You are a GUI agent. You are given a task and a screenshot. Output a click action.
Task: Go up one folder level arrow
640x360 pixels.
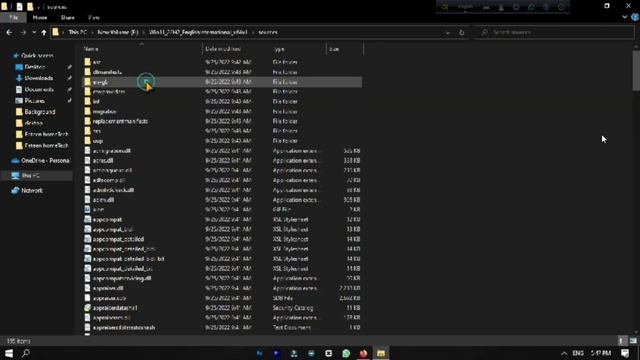click(44, 32)
